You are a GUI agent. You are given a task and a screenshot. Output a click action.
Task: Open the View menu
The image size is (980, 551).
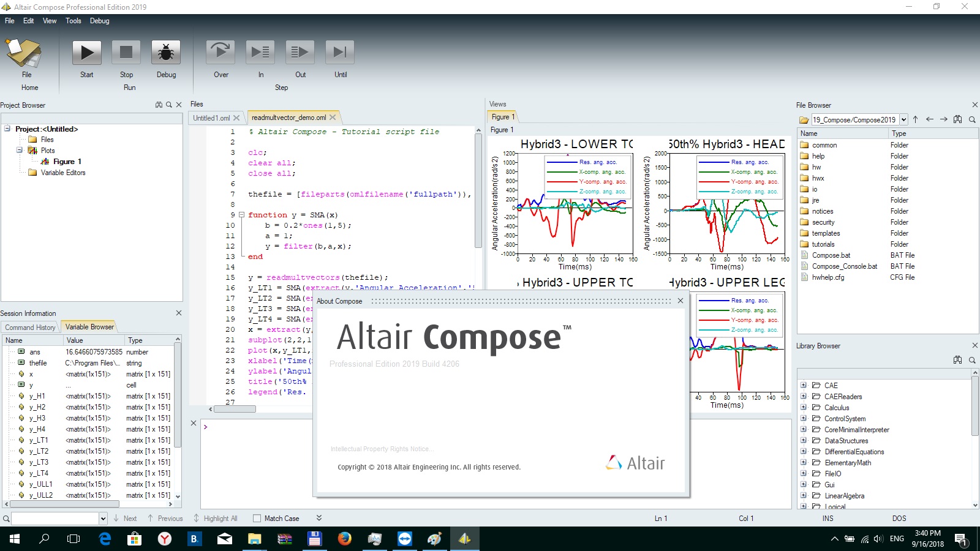click(x=50, y=21)
